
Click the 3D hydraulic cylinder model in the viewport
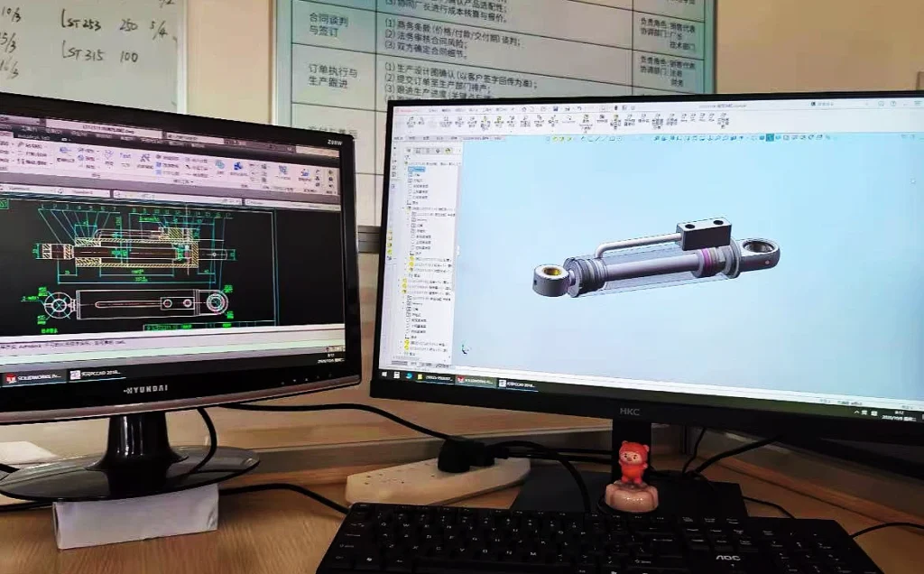[x=655, y=259]
